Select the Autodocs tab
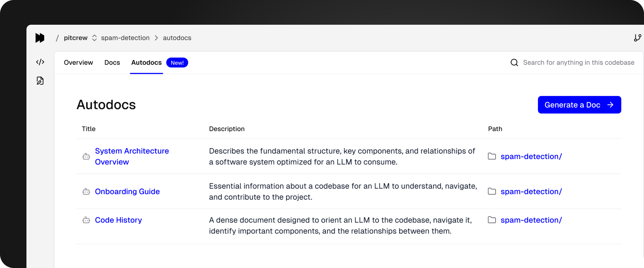Image resolution: width=644 pixels, height=268 pixels. [x=146, y=63]
